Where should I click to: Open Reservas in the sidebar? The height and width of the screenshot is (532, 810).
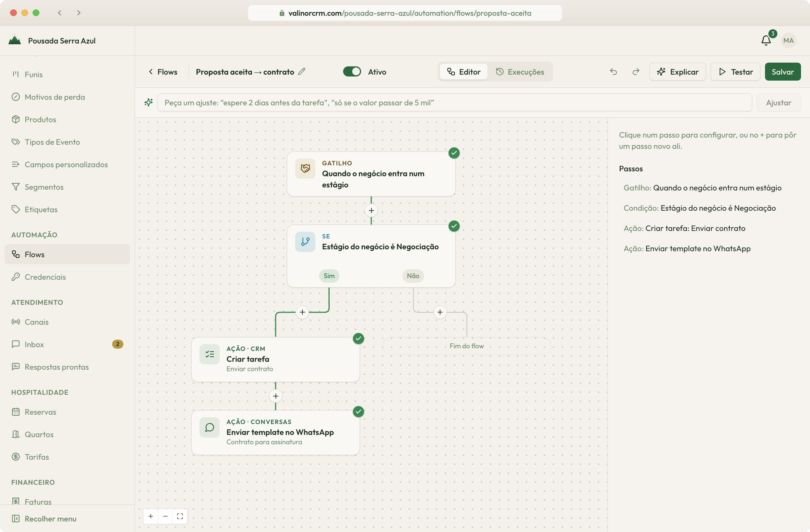[x=67, y=412]
